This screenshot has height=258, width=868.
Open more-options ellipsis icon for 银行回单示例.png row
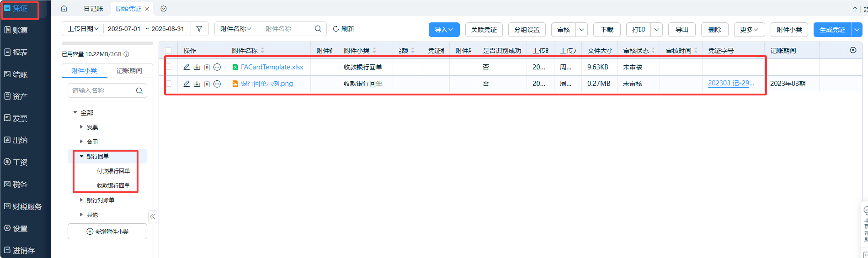217,84
